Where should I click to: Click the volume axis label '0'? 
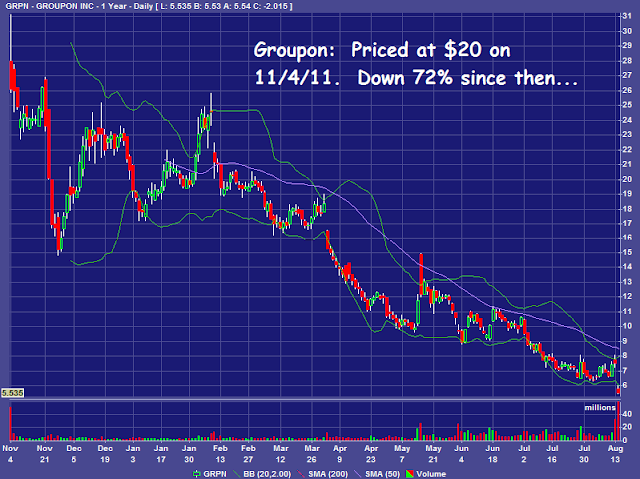(x=624, y=441)
